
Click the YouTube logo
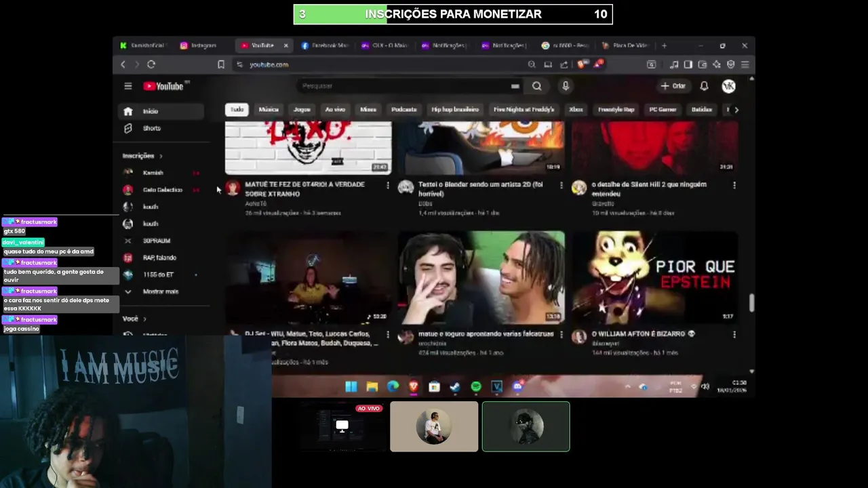pos(164,86)
